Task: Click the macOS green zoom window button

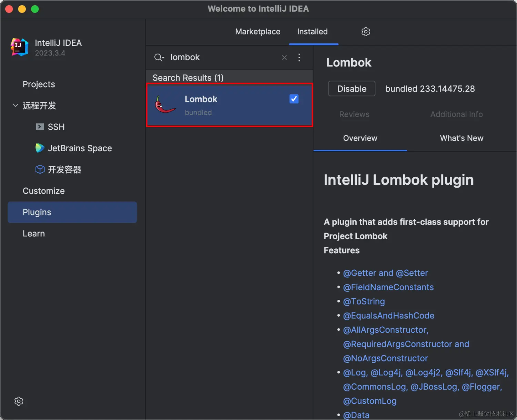Action: coord(35,9)
